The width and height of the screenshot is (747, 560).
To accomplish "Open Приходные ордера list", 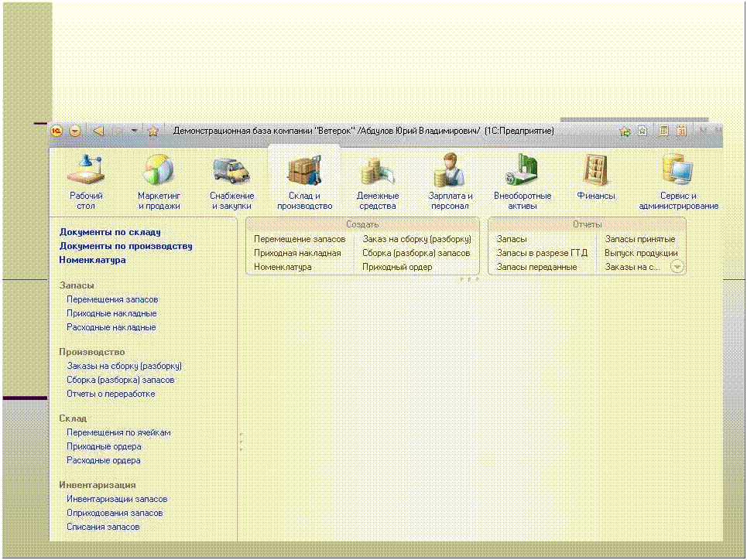I will pyautogui.click(x=104, y=446).
